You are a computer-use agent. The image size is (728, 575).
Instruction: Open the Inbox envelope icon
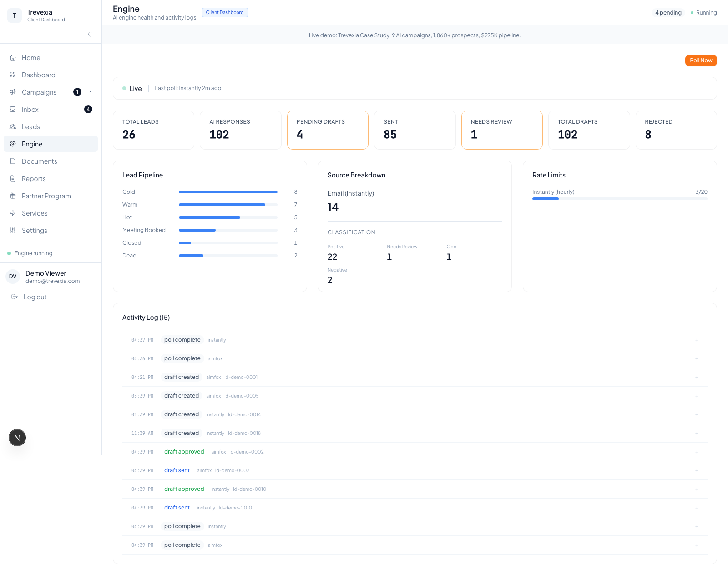click(13, 110)
